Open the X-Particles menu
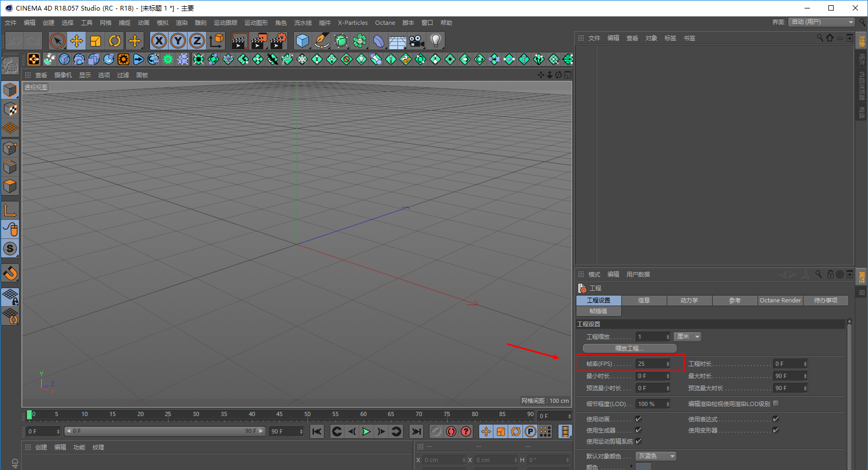Viewport: 868px width, 470px height. point(353,23)
